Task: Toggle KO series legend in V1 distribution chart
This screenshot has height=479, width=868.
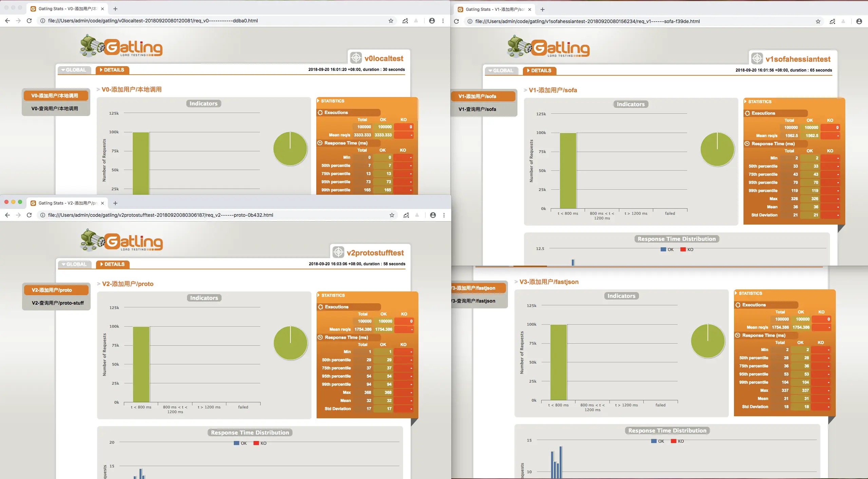Action: 687,250
